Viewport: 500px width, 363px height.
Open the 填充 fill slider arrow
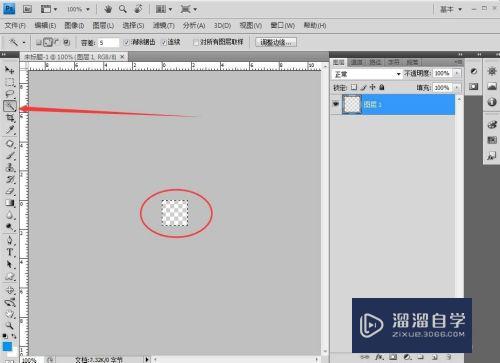click(x=457, y=88)
